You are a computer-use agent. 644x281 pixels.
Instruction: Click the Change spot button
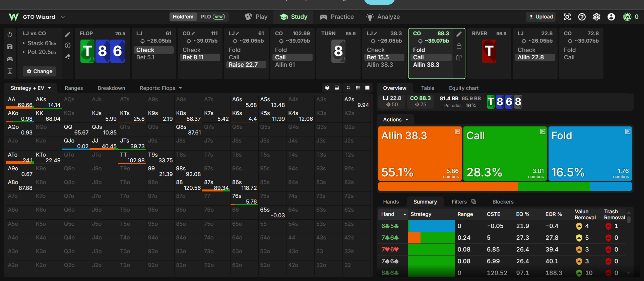[40, 71]
